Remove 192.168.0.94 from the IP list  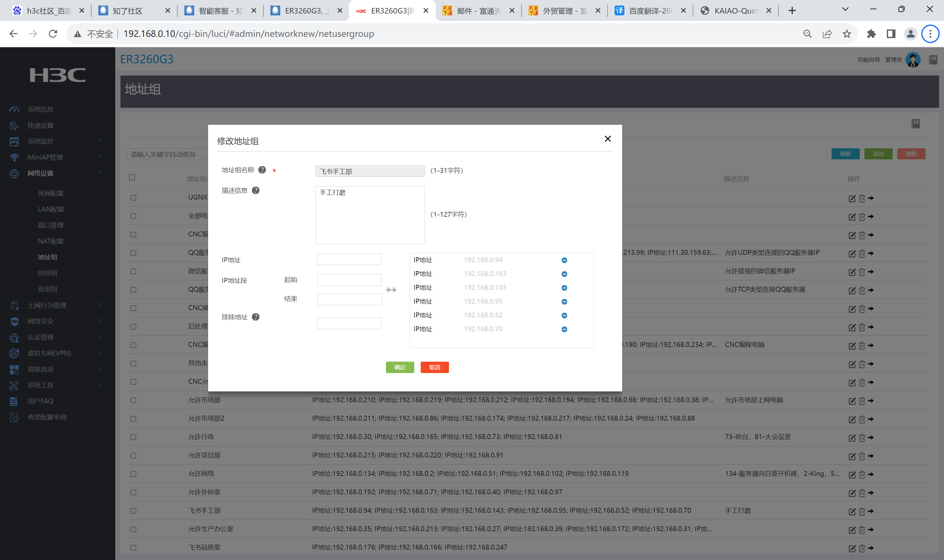tap(564, 260)
